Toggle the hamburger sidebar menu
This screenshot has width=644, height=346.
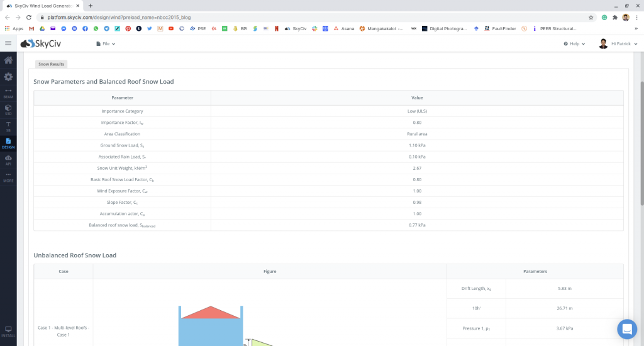(x=8, y=43)
